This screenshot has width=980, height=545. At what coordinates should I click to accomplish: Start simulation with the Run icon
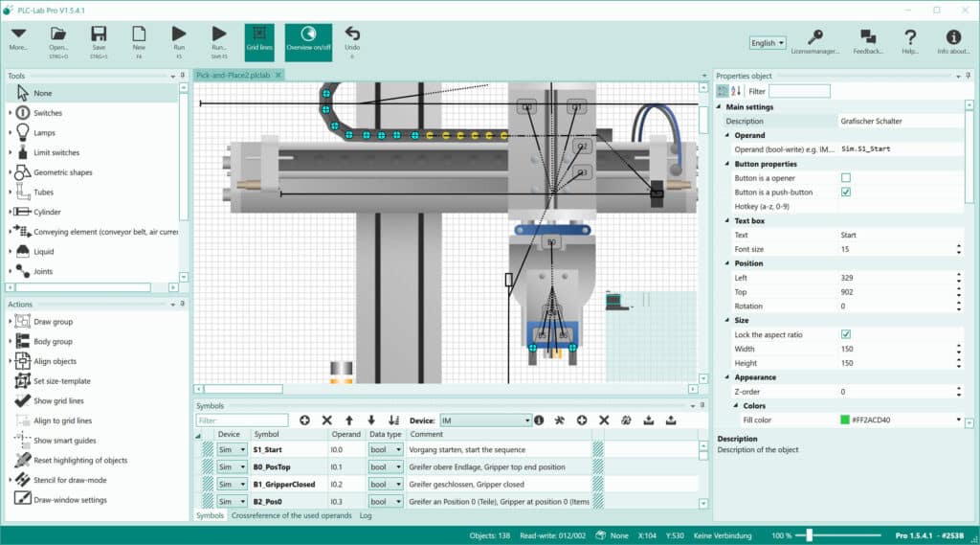179,42
